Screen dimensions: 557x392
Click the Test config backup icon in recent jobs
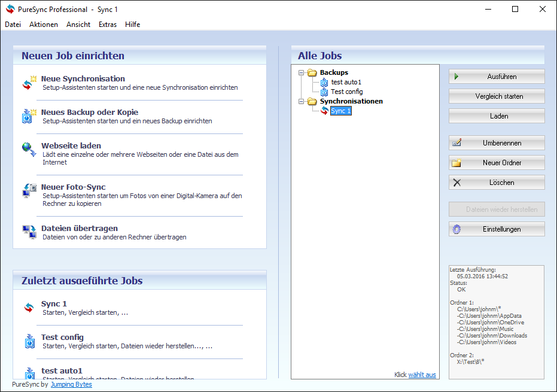point(29,341)
